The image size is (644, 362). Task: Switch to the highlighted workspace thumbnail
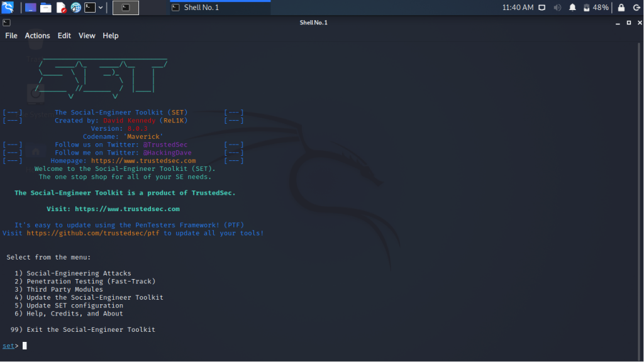126,8
